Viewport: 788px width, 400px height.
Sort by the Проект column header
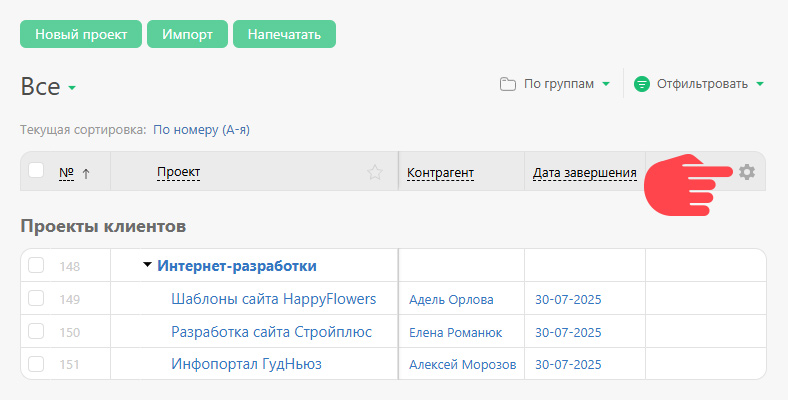click(178, 172)
